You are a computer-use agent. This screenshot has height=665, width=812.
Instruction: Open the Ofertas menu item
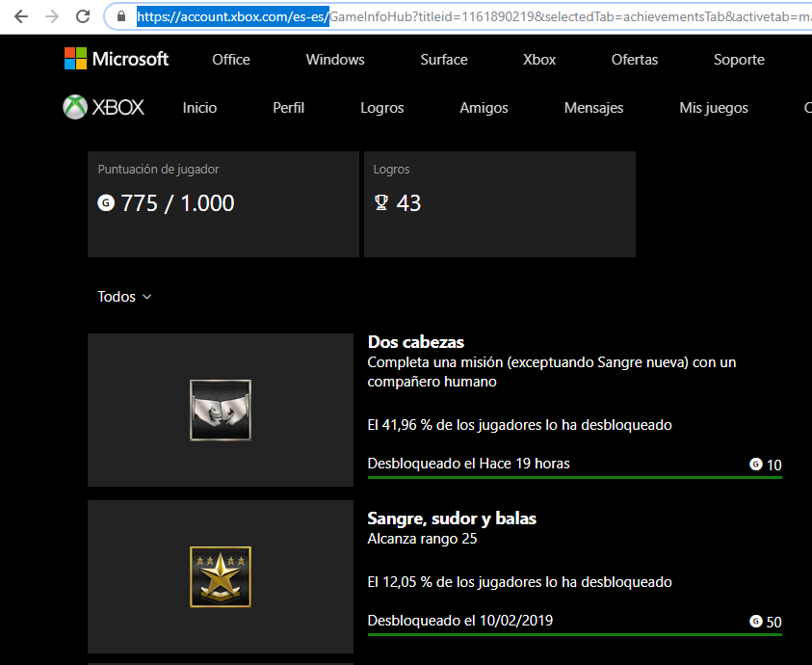coord(635,60)
